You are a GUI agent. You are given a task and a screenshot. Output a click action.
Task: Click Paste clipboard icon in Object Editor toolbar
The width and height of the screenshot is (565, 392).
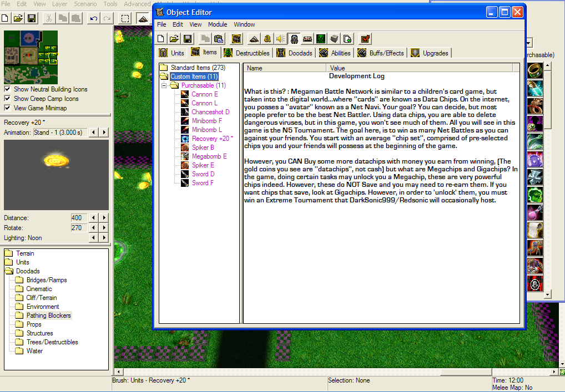click(x=218, y=39)
